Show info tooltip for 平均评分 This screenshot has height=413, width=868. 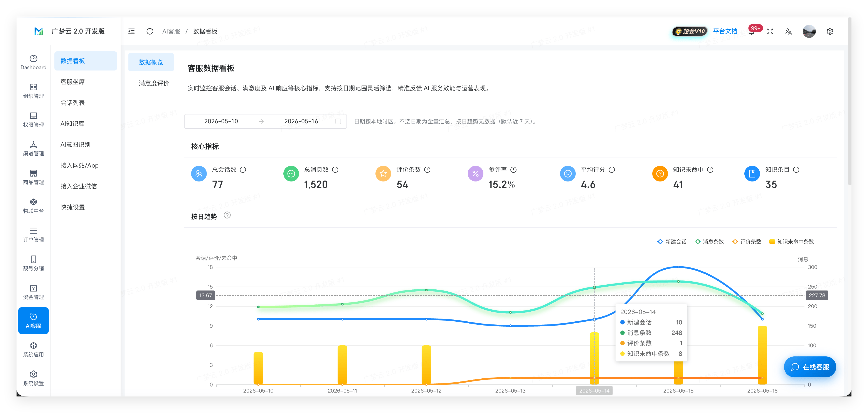click(612, 170)
